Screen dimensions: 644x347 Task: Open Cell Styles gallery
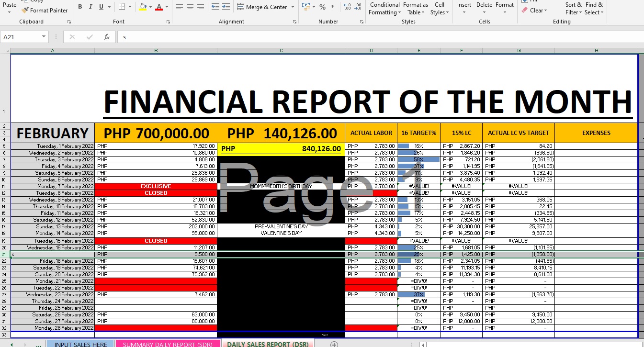pos(440,9)
